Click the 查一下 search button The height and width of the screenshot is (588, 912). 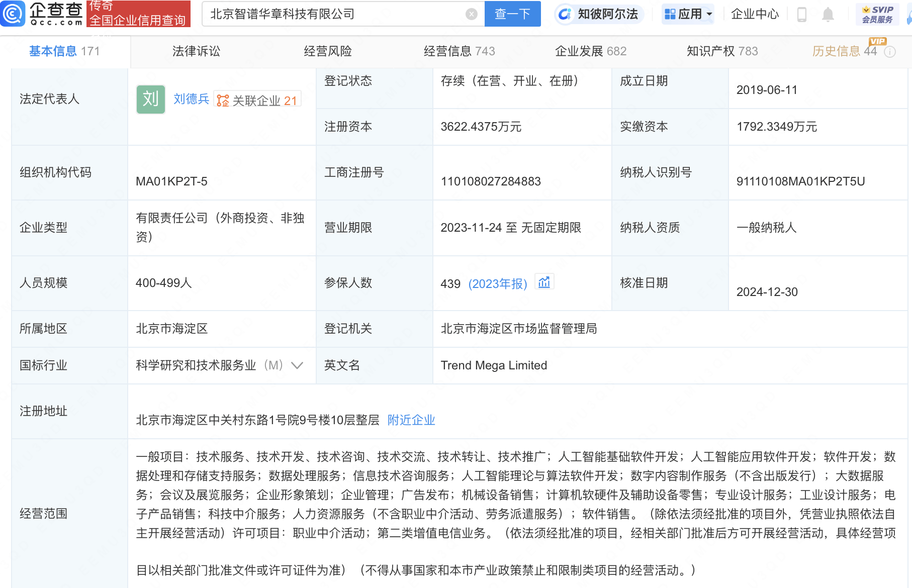click(x=512, y=14)
